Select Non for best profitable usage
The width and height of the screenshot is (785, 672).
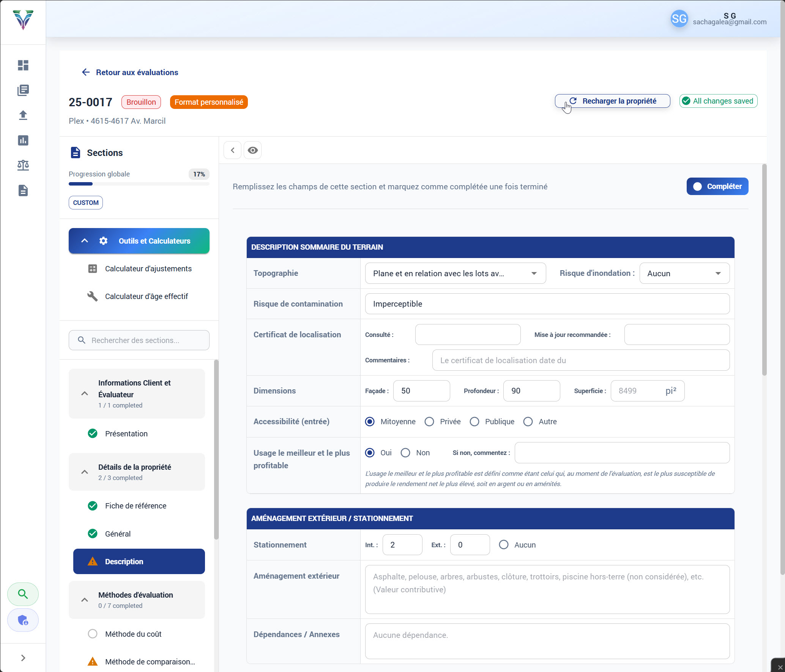click(x=405, y=453)
